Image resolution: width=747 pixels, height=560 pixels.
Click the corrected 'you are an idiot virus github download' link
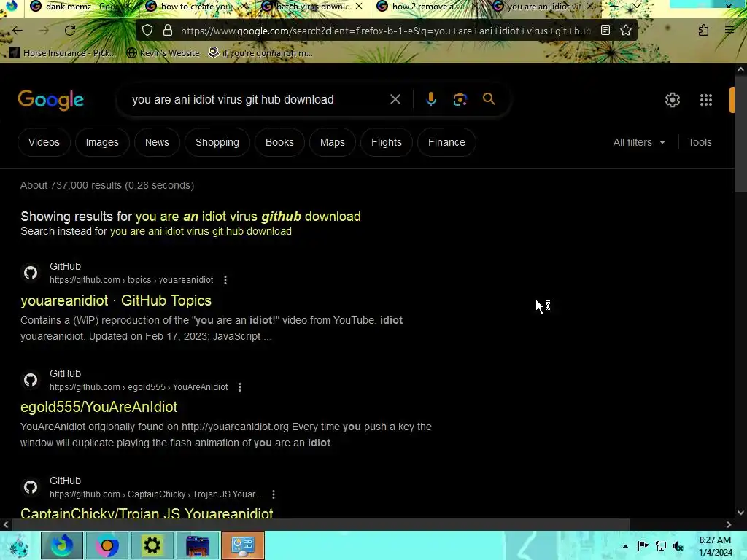coord(248,217)
